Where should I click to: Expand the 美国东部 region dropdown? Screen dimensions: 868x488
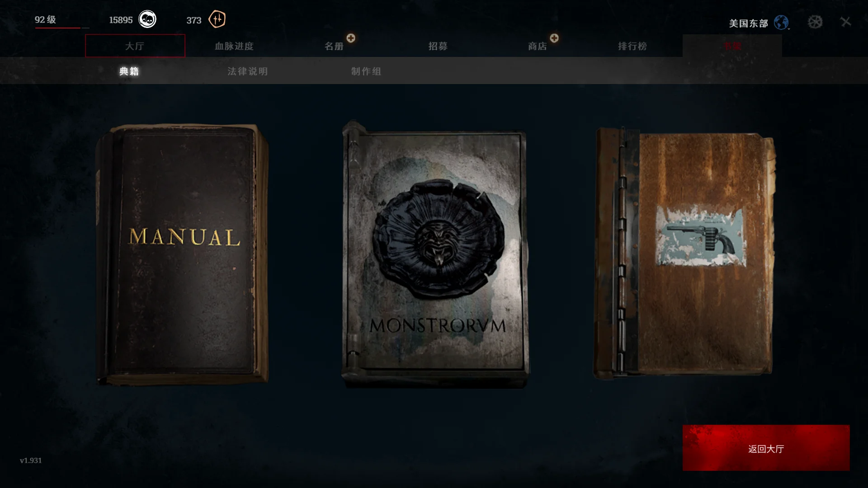[x=748, y=23]
